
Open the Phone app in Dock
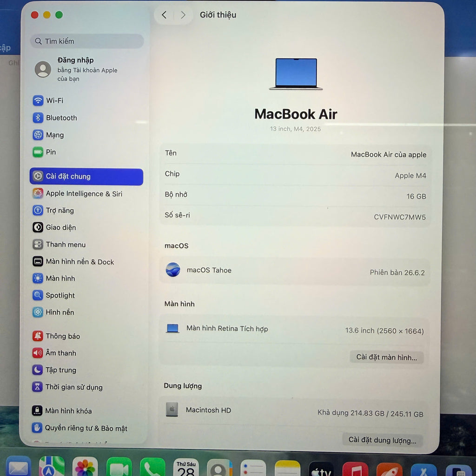(x=152, y=468)
